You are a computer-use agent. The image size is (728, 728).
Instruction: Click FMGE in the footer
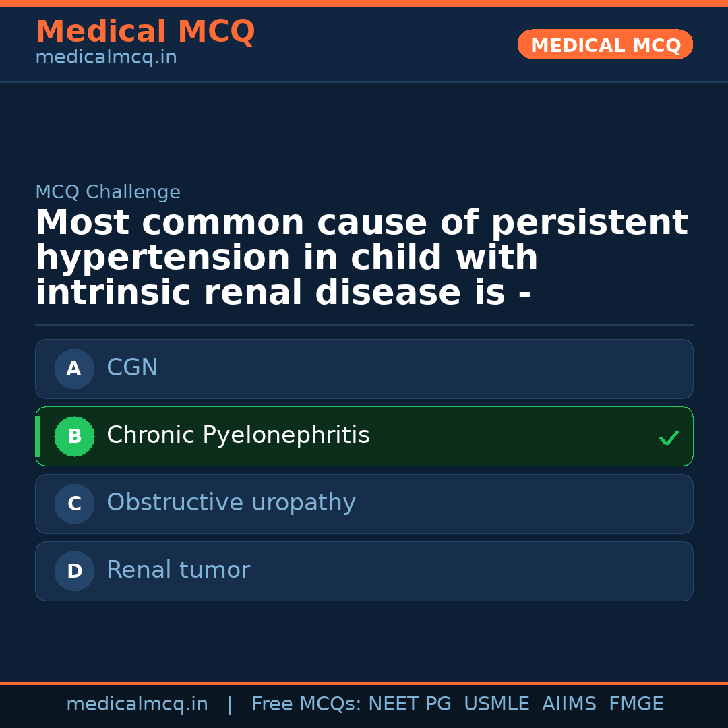pyautogui.click(x=636, y=704)
